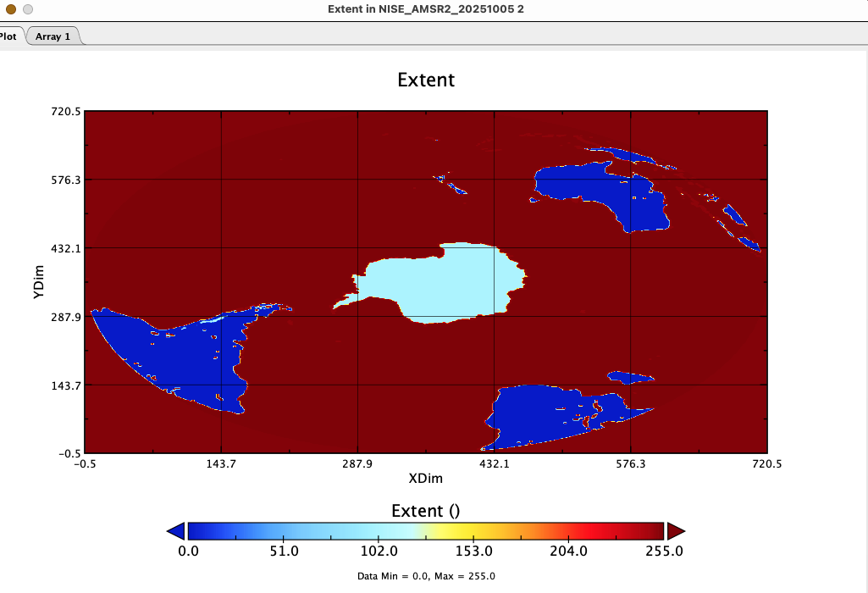Switch to the Array 1 tab
Image resolution: width=868 pixels, height=593 pixels.
pyautogui.click(x=53, y=36)
